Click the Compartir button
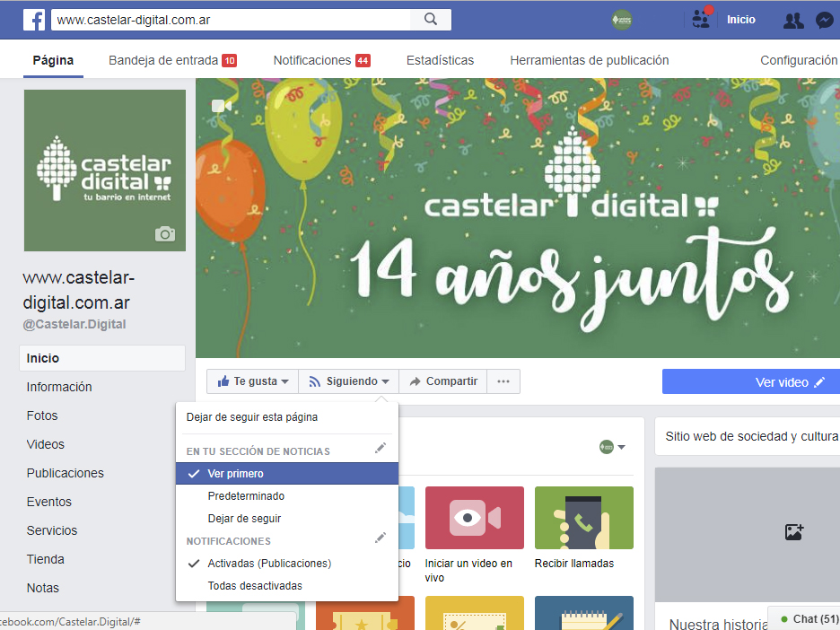The width and height of the screenshot is (840, 630). coord(443,381)
